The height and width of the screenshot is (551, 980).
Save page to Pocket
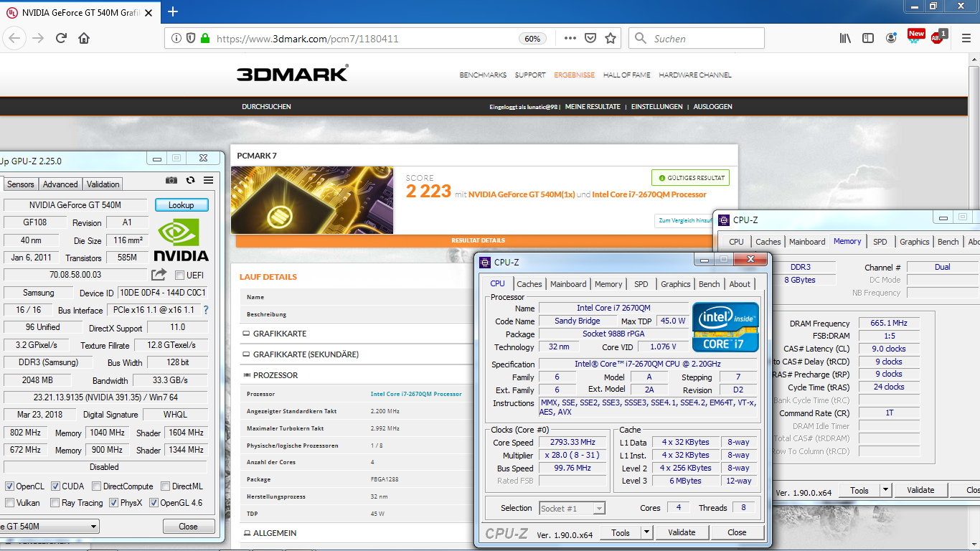[x=590, y=39]
